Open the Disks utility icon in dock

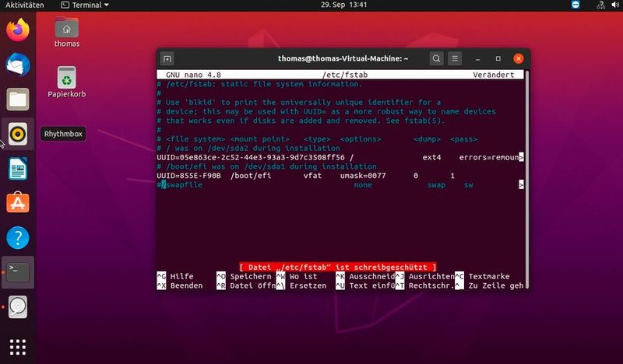pyautogui.click(x=18, y=307)
